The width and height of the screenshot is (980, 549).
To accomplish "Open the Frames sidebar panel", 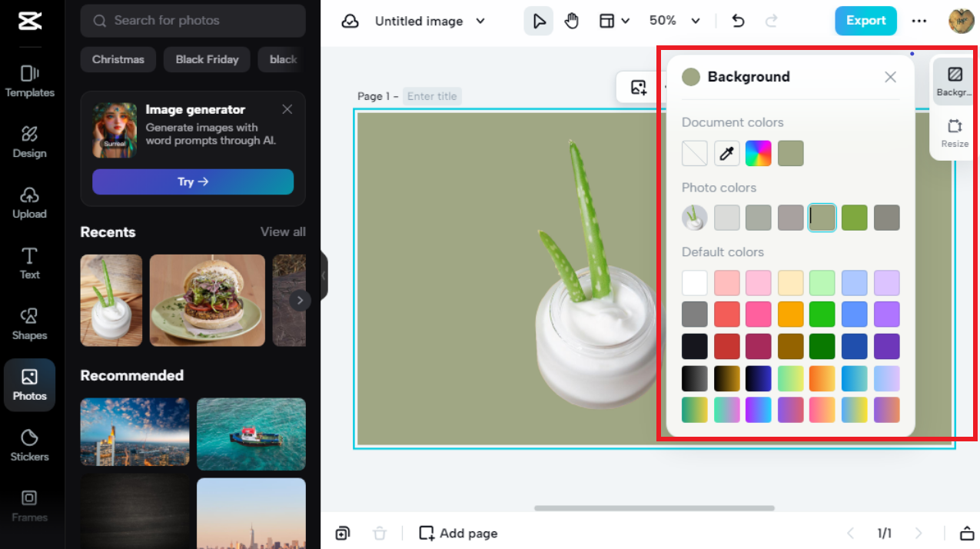I will pos(30,506).
